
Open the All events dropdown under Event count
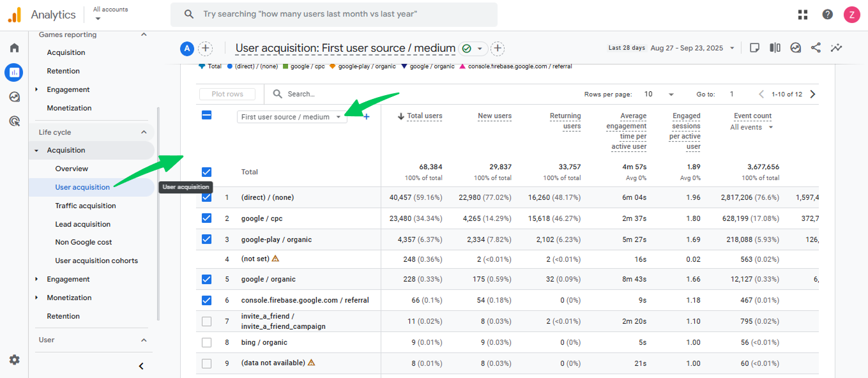(x=752, y=127)
